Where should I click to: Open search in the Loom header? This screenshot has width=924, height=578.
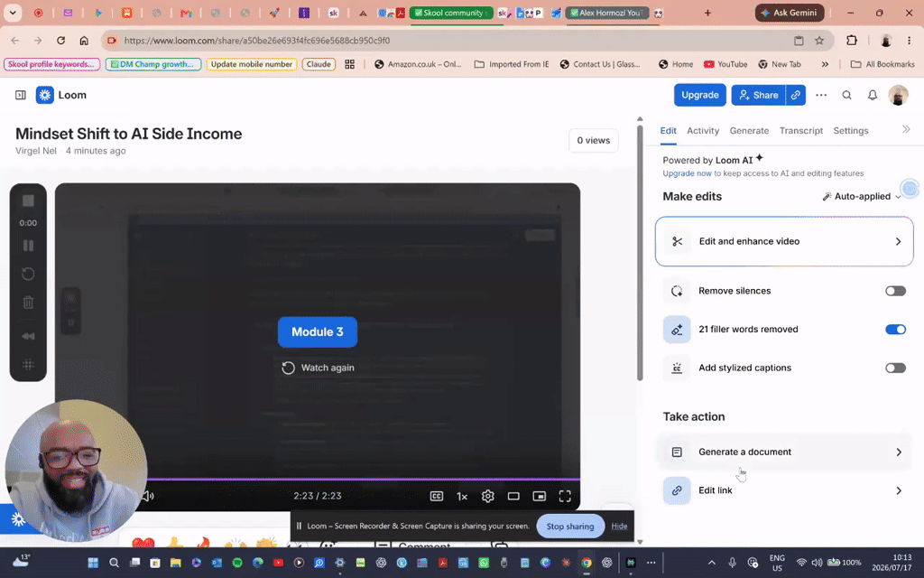point(846,95)
